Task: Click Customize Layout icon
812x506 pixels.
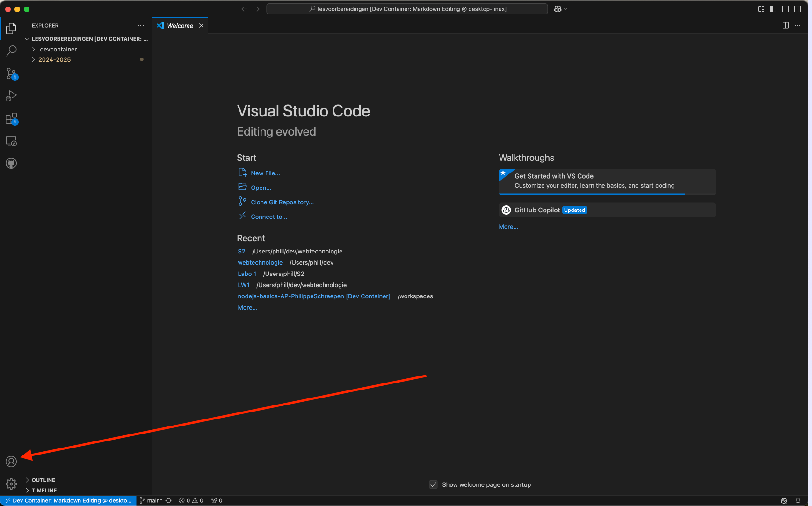Action: pos(761,9)
